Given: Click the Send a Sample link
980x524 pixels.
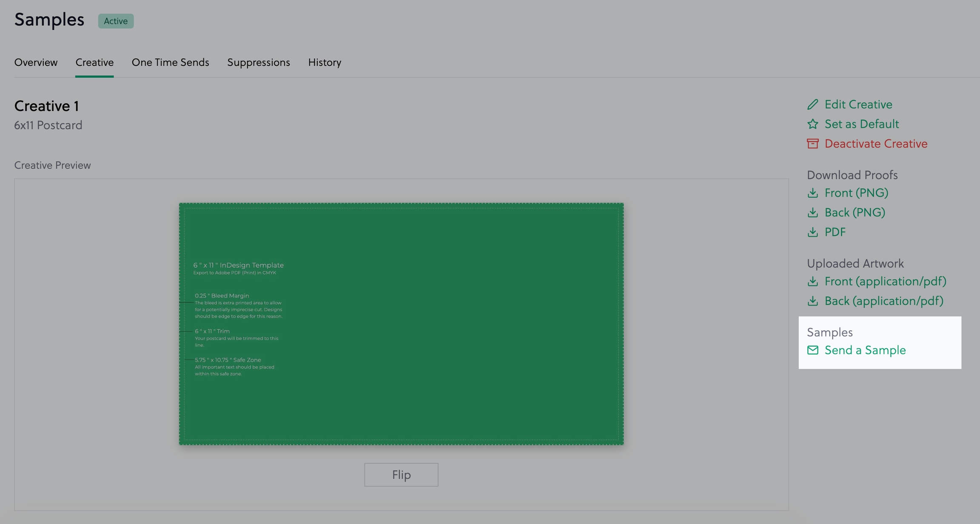Looking at the screenshot, I should click(x=865, y=350).
